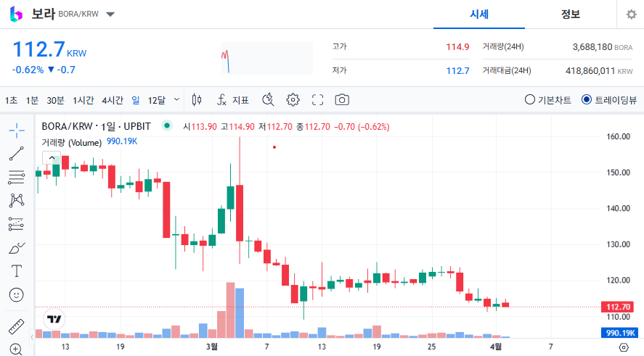
Task: Open time axis settings icon bottom right
Action: point(624,347)
